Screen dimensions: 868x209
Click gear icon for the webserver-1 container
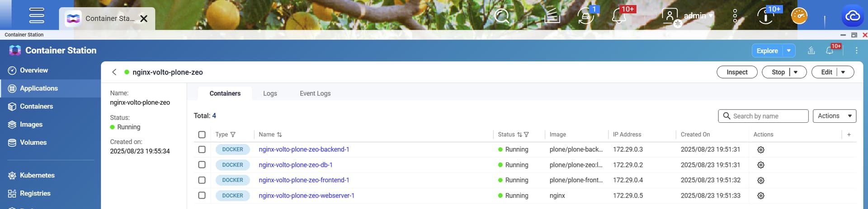tap(760, 196)
